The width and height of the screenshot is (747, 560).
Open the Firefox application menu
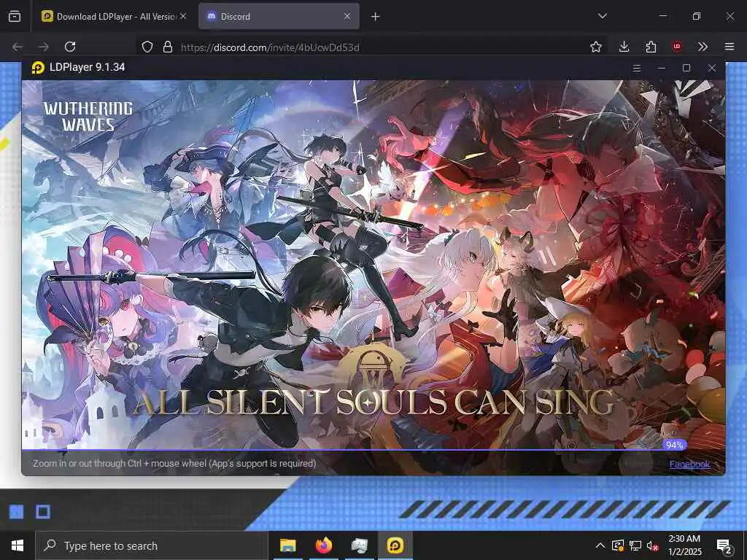[729, 47]
